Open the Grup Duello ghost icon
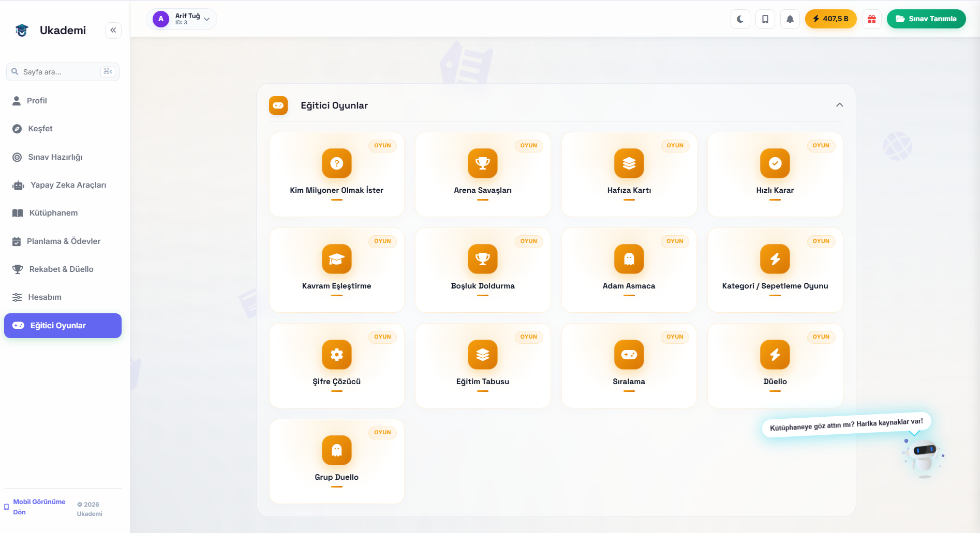 click(337, 450)
